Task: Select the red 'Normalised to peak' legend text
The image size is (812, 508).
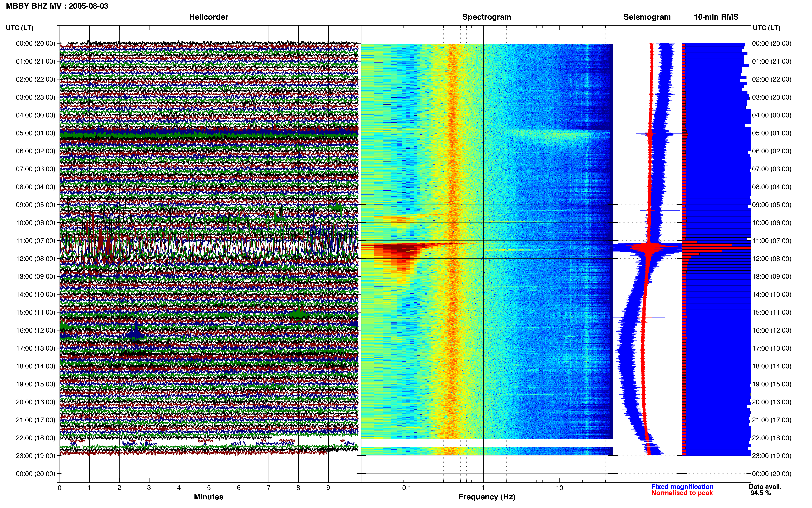Action: [682, 493]
